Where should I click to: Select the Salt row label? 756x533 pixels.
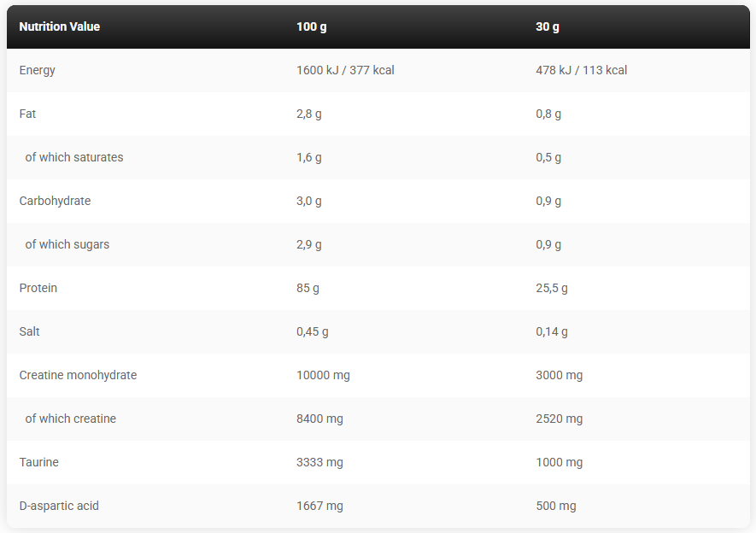pyautogui.click(x=30, y=331)
